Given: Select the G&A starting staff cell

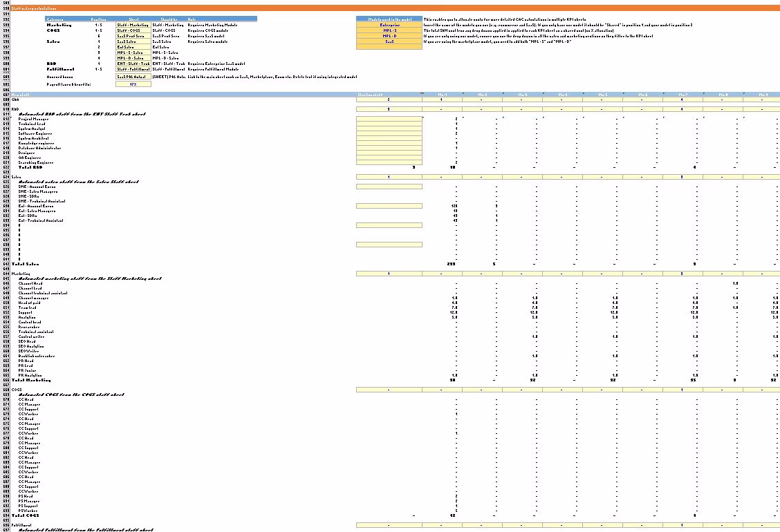Looking at the screenshot, I should 389,99.
